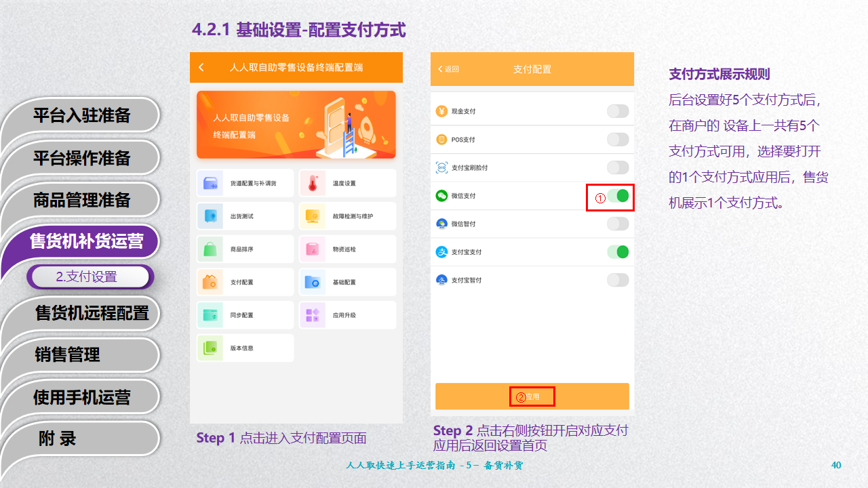The width and height of the screenshot is (868, 488).
Task: Go to 平台入驻准备 section tab
Action: tap(81, 115)
